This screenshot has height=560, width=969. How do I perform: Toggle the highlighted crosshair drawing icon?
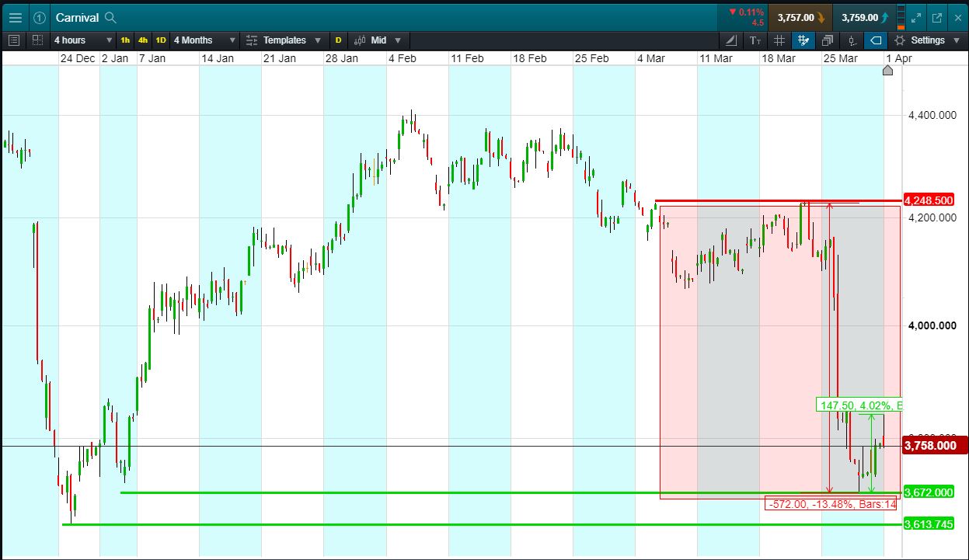(x=803, y=40)
